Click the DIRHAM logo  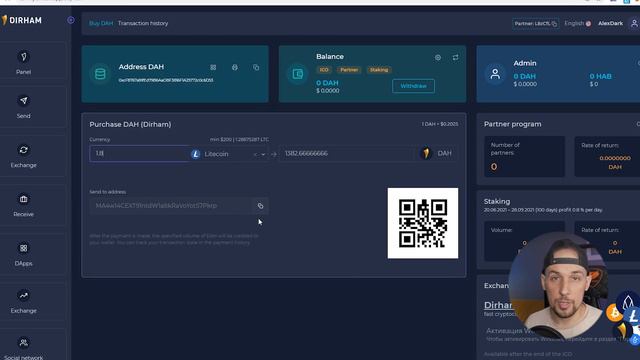tap(22, 20)
